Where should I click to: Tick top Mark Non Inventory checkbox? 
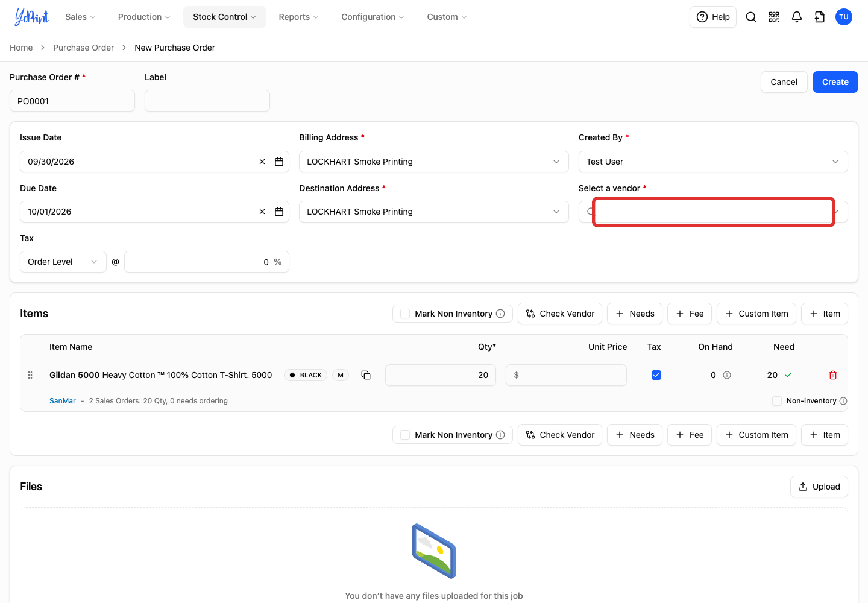(405, 314)
